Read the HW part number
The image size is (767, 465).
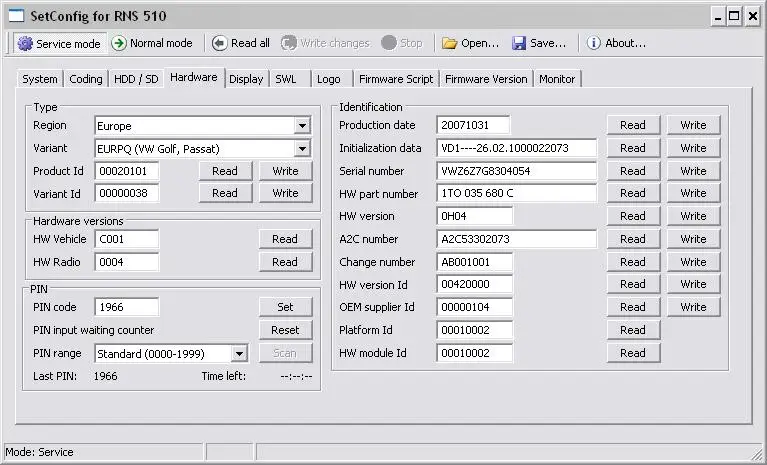(633, 193)
